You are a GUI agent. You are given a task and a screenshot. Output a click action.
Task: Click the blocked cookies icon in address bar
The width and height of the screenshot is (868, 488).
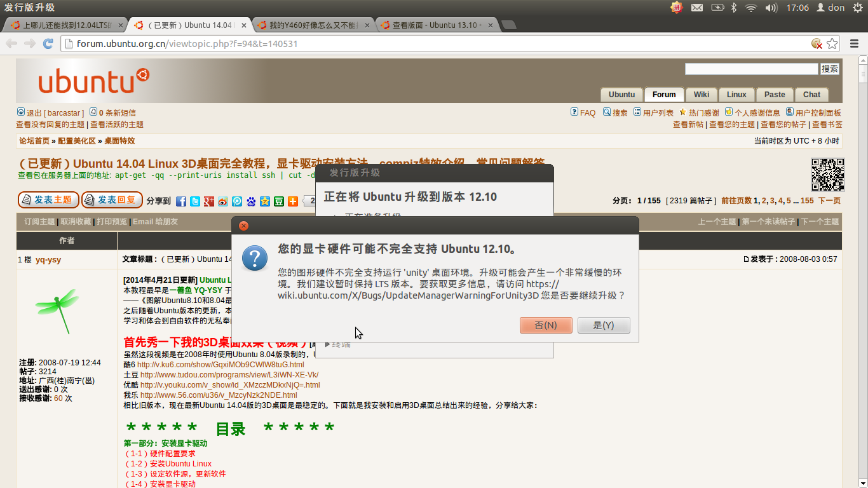tap(817, 44)
